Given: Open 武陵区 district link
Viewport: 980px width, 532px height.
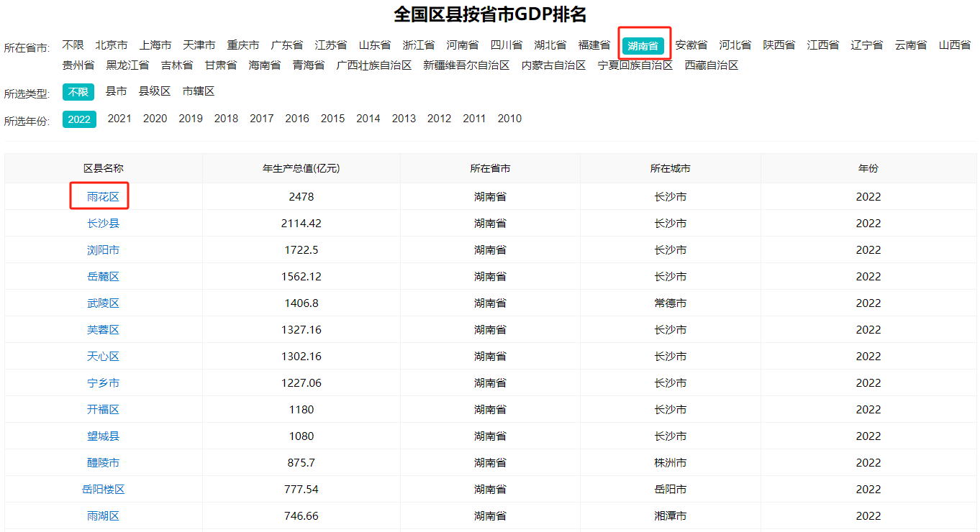Looking at the screenshot, I should coord(103,303).
